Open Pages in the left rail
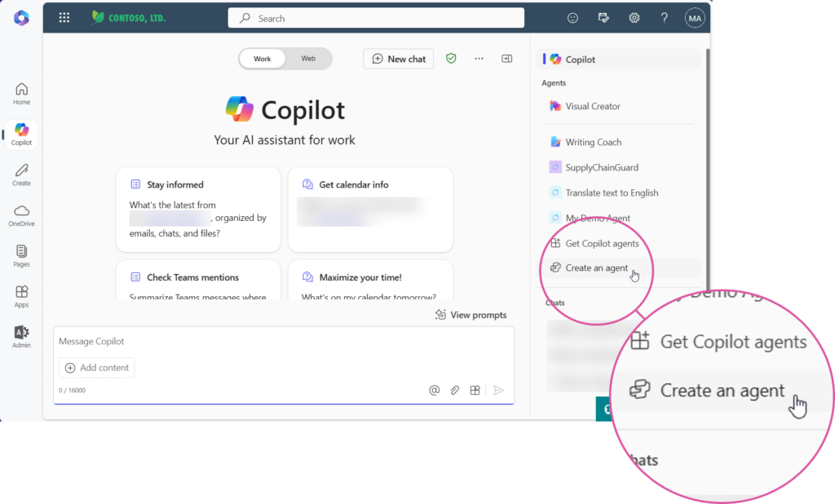 click(x=21, y=256)
